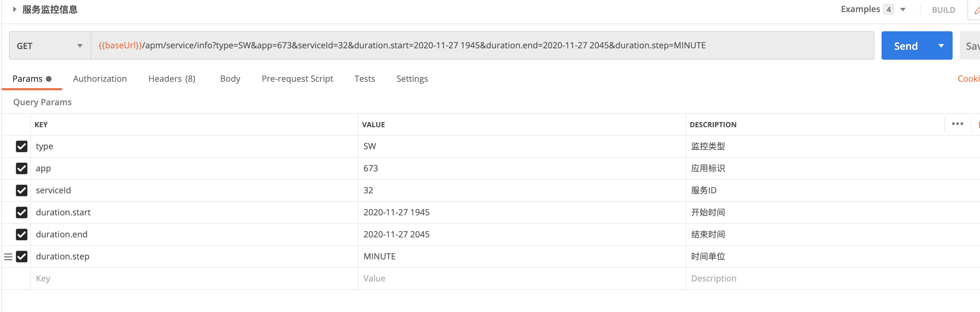The image size is (980, 312).
Task: Click the drag handle on duration.step row
Action: pos(8,257)
